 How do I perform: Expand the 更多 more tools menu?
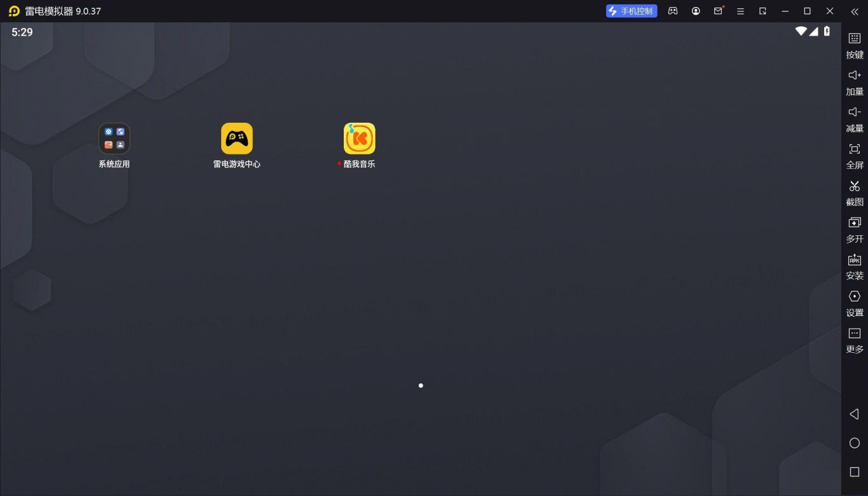click(x=855, y=340)
